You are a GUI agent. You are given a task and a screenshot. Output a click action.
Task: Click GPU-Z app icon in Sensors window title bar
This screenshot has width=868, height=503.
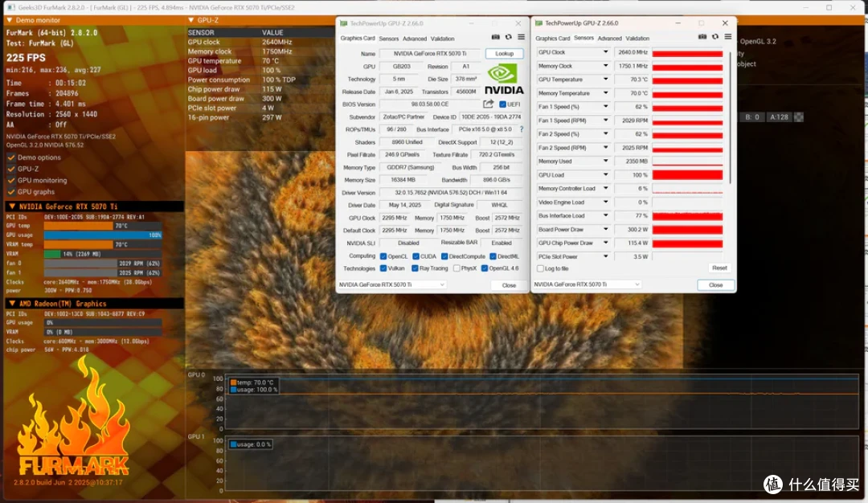pyautogui.click(x=538, y=23)
